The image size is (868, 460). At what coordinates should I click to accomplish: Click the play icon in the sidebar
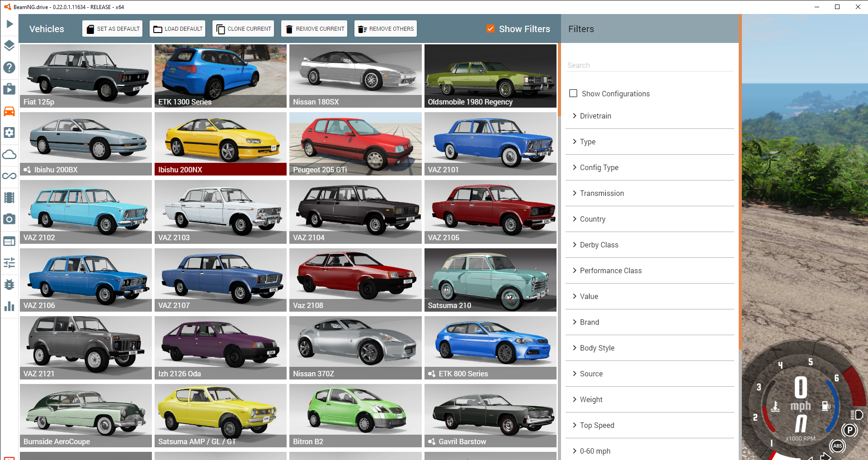(9, 24)
